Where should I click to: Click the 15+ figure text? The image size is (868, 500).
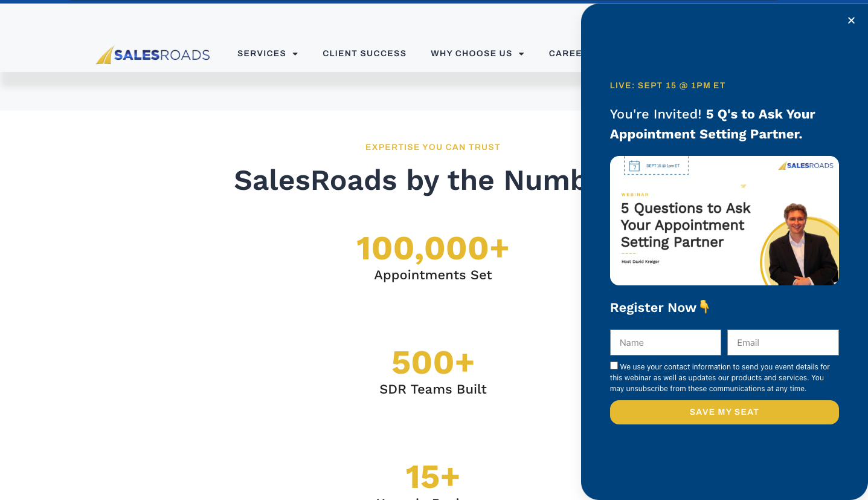pos(432,477)
